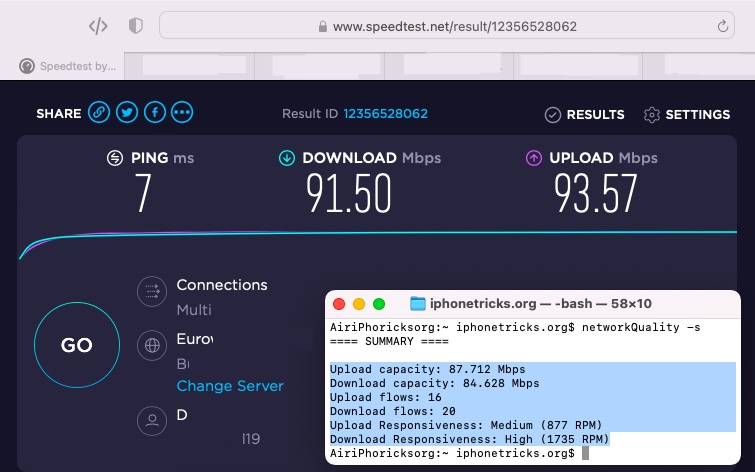Open Result ID 12356528062 link
This screenshot has height=472, width=755.
pos(386,114)
